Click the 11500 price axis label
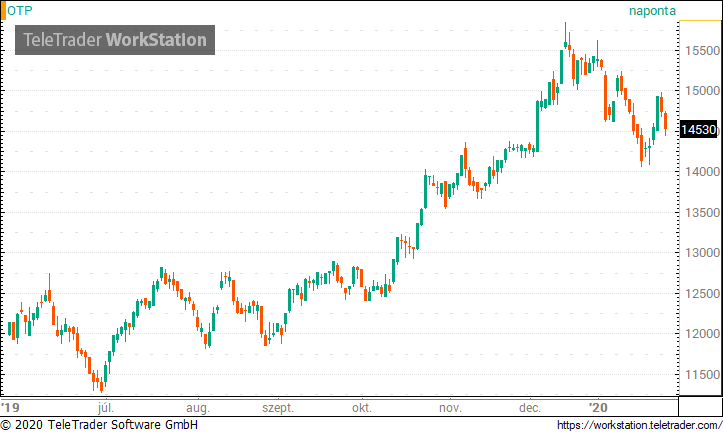The width and height of the screenshot is (723, 434). [x=702, y=375]
